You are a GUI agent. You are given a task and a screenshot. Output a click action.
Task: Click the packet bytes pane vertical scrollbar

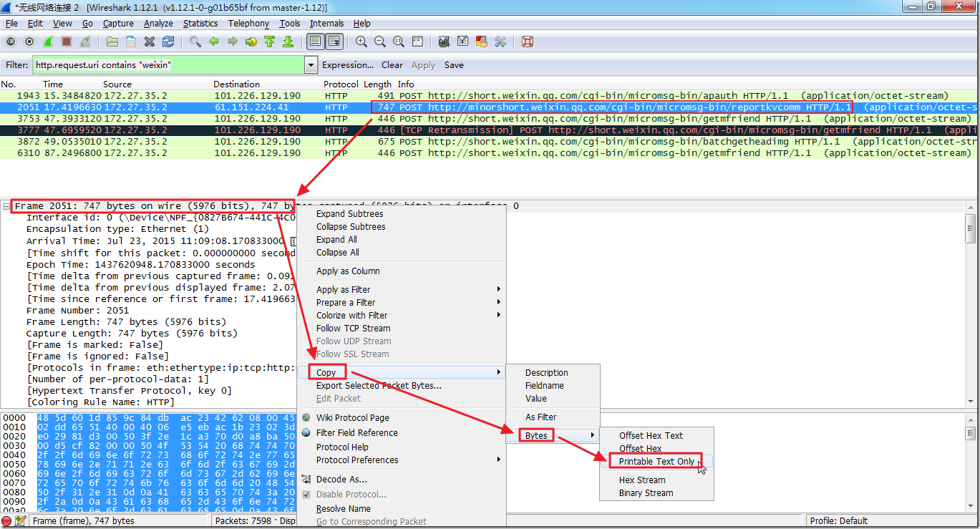[971, 462]
